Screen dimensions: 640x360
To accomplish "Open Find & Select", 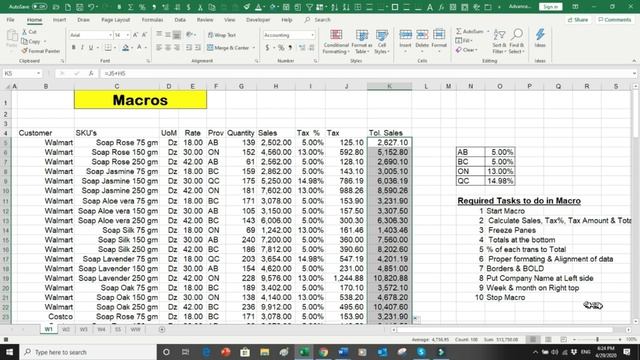I will pos(517,42).
